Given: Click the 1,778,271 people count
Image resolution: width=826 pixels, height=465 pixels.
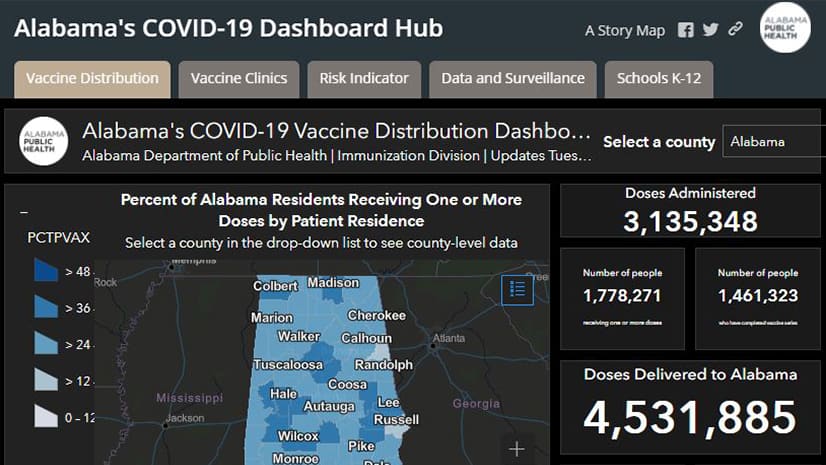Looking at the screenshot, I should coord(622,295).
